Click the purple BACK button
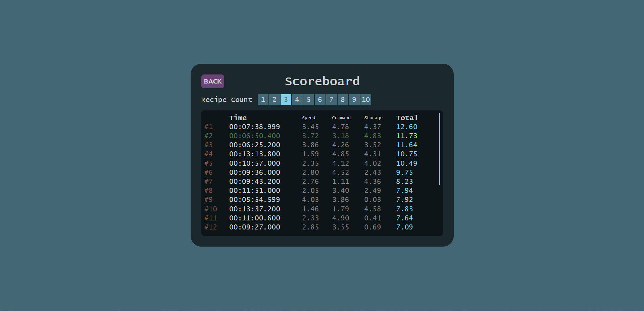Image resolution: width=644 pixels, height=311 pixels. click(212, 81)
